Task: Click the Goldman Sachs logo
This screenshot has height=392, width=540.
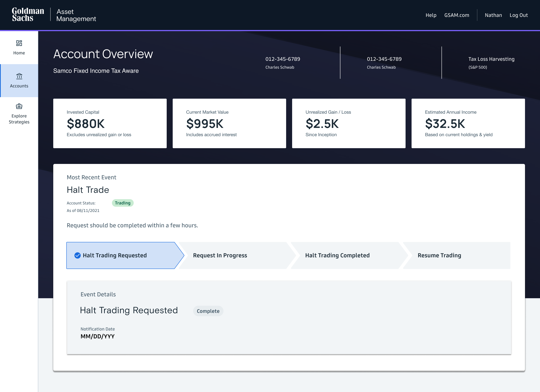Action: click(28, 14)
